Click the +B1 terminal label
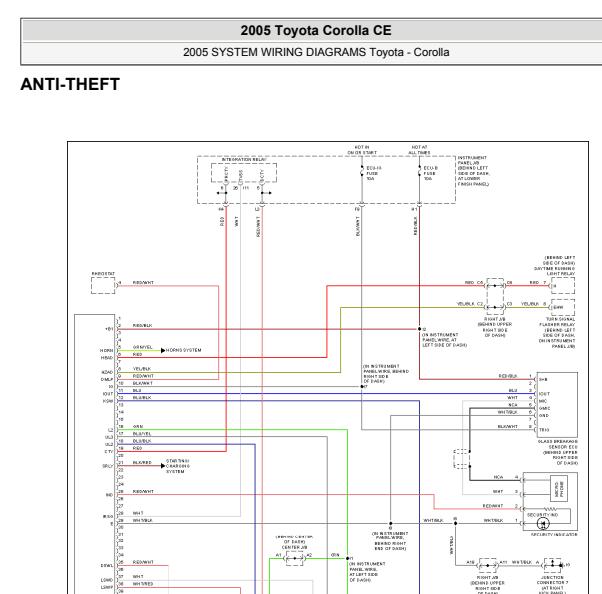Screen dimensions: 602x594 pos(109,329)
